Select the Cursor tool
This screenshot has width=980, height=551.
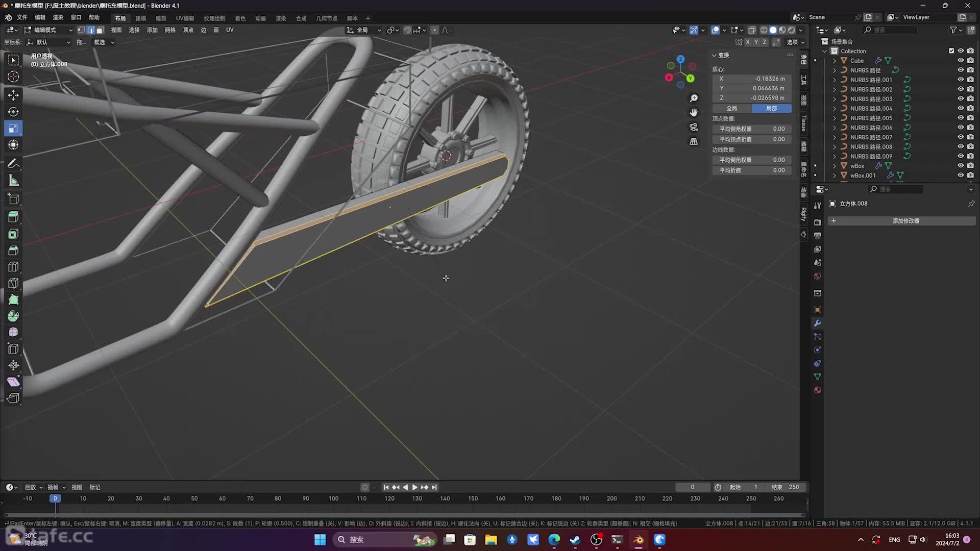(13, 77)
